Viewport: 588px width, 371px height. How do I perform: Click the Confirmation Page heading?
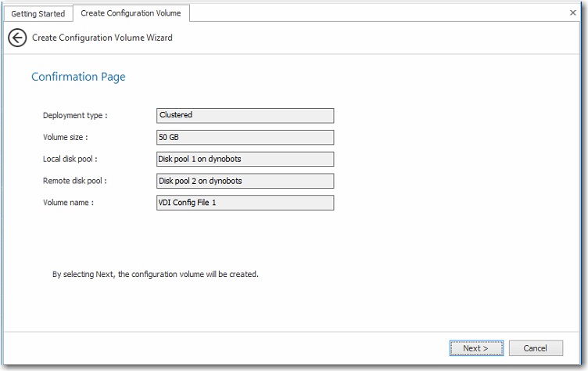click(78, 77)
